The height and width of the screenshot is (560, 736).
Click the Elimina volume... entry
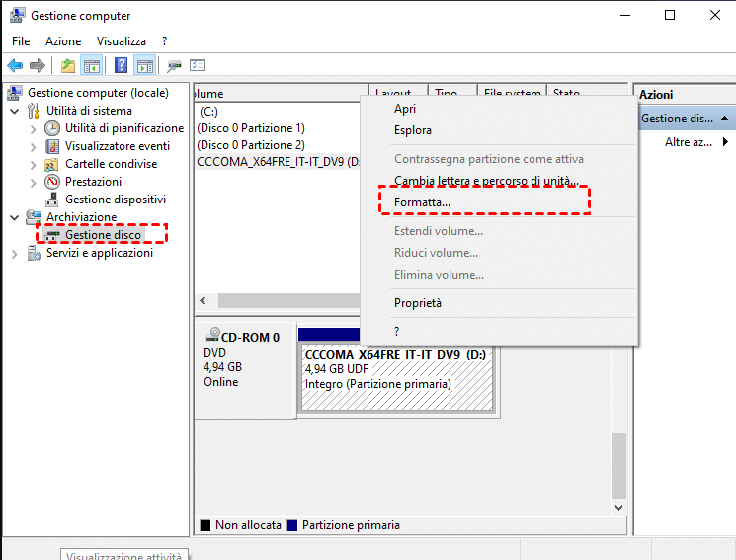(499, 275)
